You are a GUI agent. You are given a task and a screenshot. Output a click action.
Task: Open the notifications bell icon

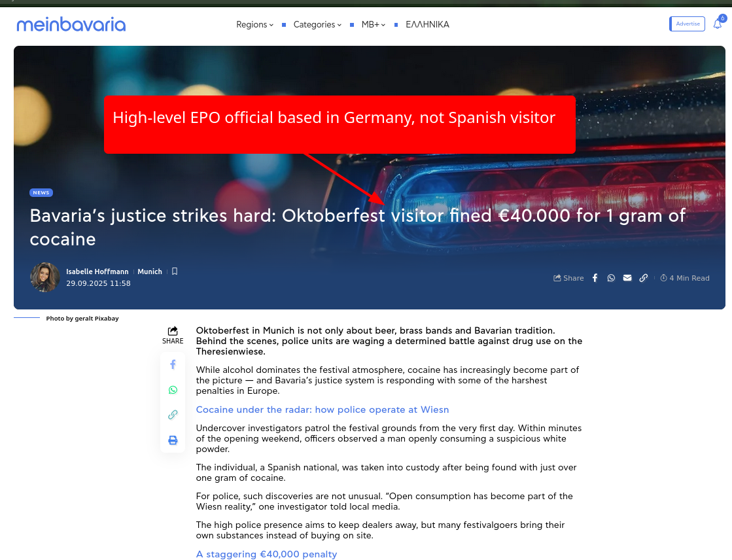(717, 24)
